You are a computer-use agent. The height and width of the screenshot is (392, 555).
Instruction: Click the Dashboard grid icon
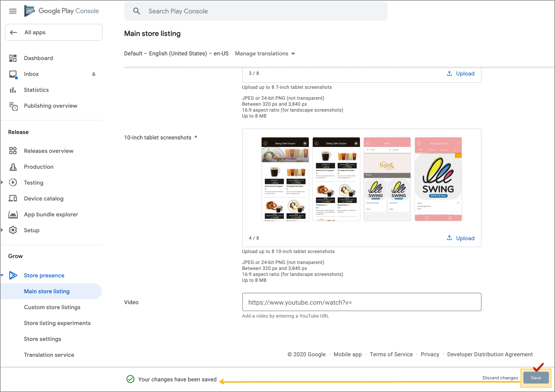coord(13,58)
